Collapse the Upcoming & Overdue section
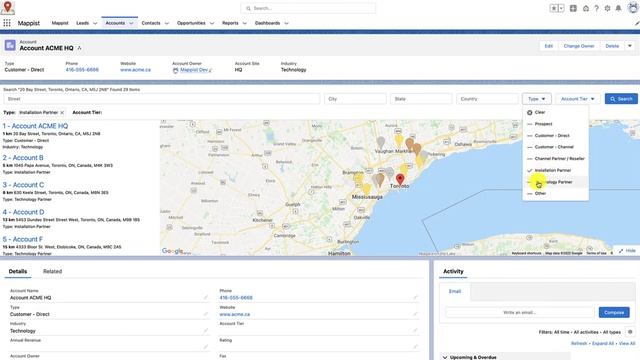Viewport: 640px width, 360px height. pos(445,357)
